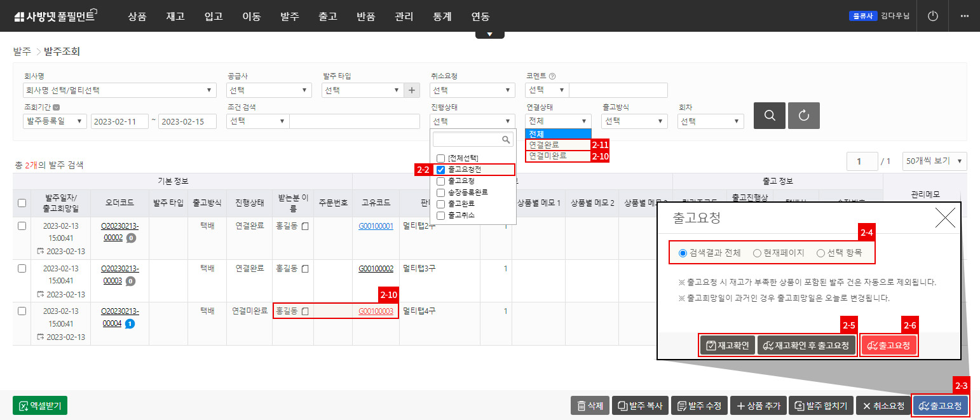Click the magnifier search button

click(x=770, y=116)
